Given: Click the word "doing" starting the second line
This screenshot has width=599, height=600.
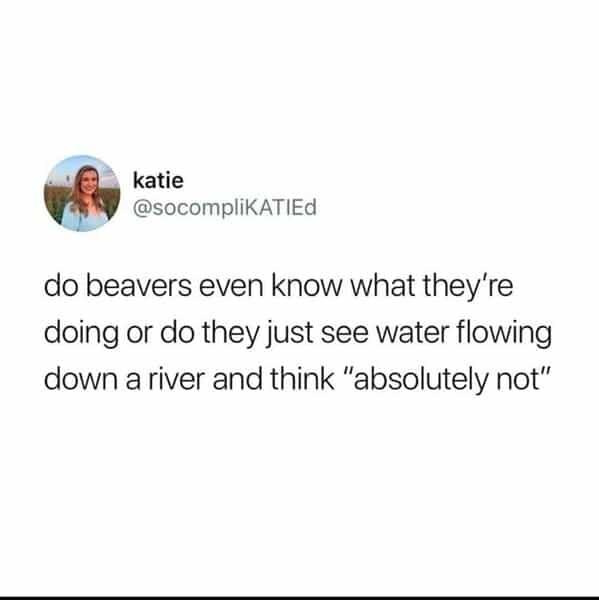Looking at the screenshot, I should pos(81,333).
